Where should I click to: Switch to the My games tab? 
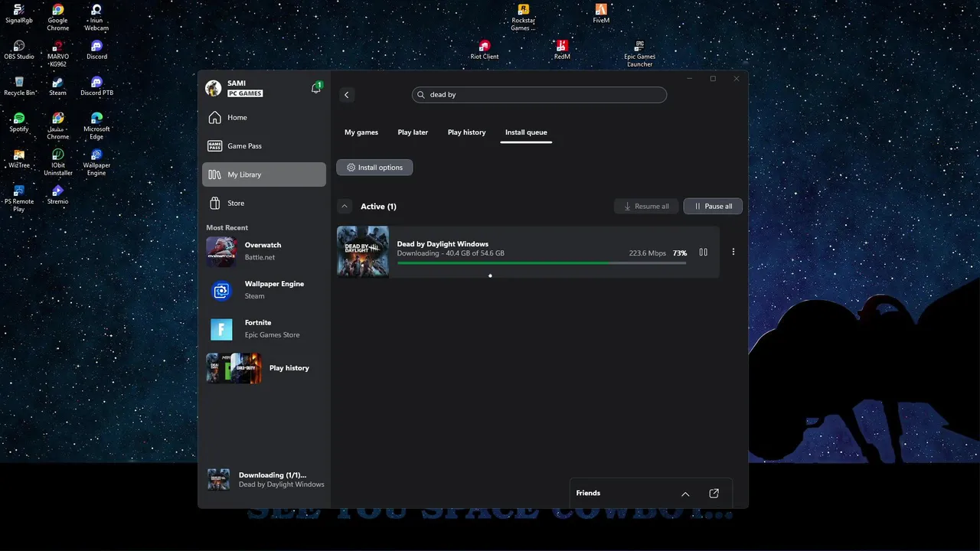[361, 132]
